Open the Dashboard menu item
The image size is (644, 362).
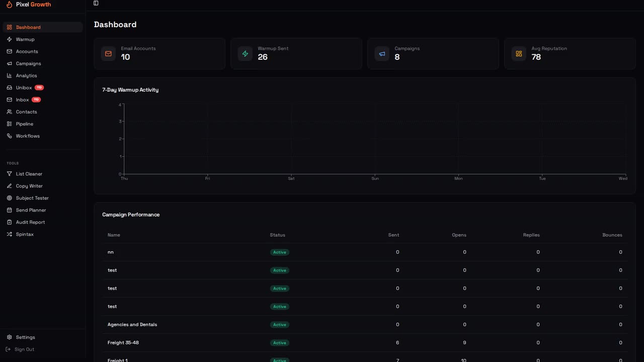(43, 27)
